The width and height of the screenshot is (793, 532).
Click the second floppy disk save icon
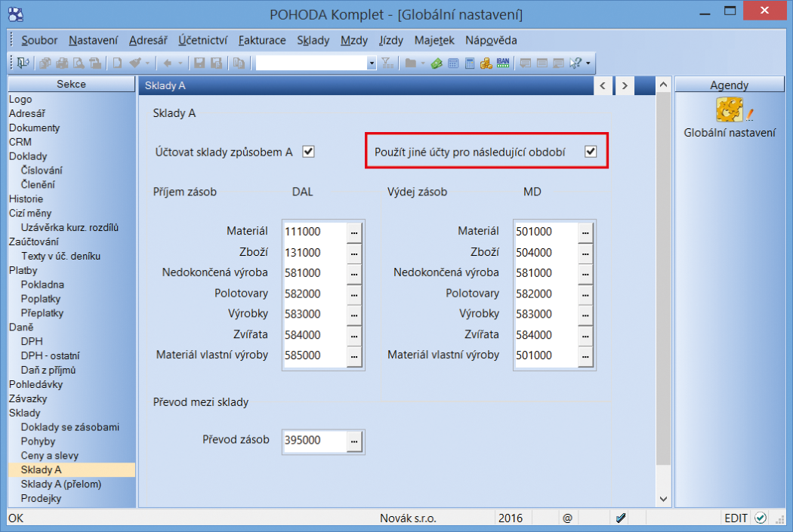pyautogui.click(x=217, y=63)
